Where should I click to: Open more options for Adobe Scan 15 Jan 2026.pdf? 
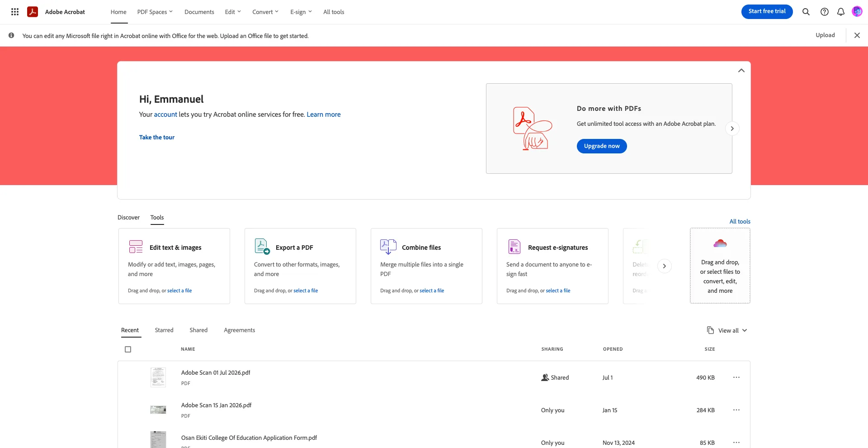coord(736,410)
